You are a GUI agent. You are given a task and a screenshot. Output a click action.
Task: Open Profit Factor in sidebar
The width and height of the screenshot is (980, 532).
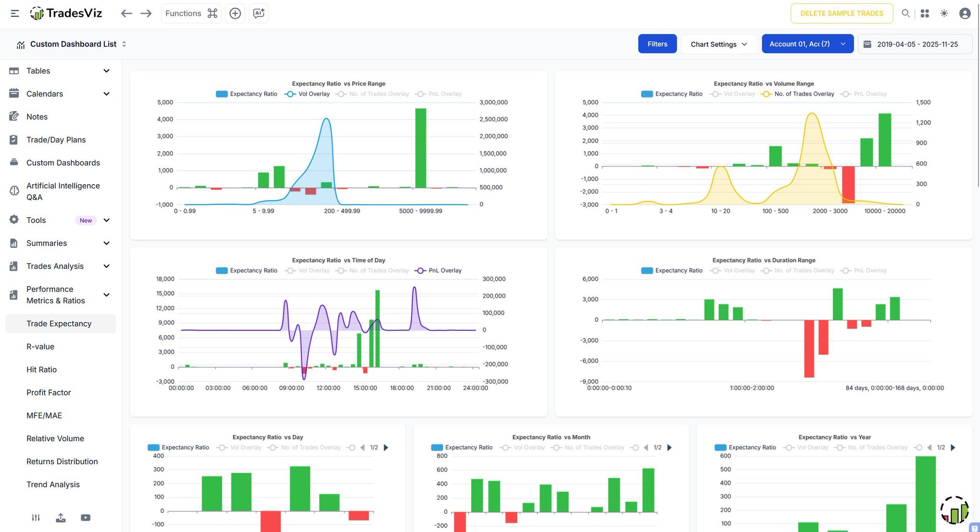point(49,392)
